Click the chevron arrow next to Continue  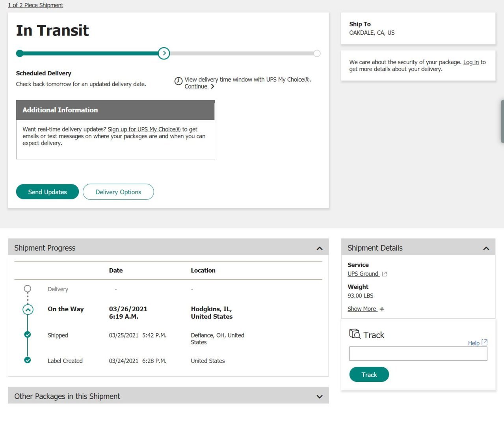(212, 87)
